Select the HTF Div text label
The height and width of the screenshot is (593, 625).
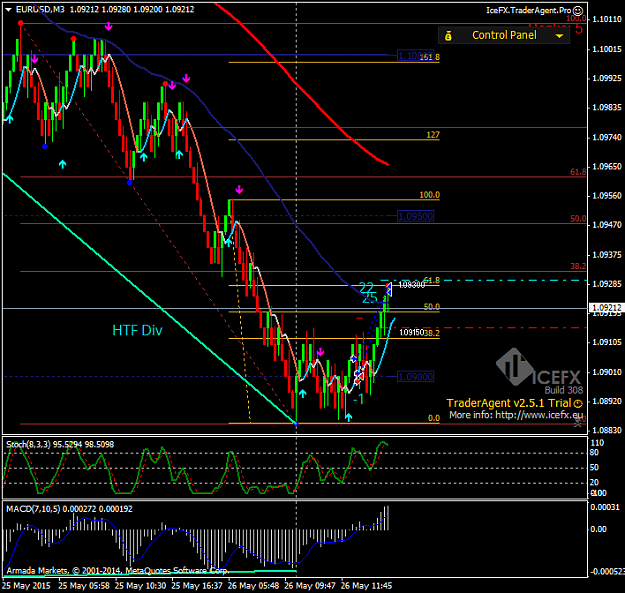[137, 330]
